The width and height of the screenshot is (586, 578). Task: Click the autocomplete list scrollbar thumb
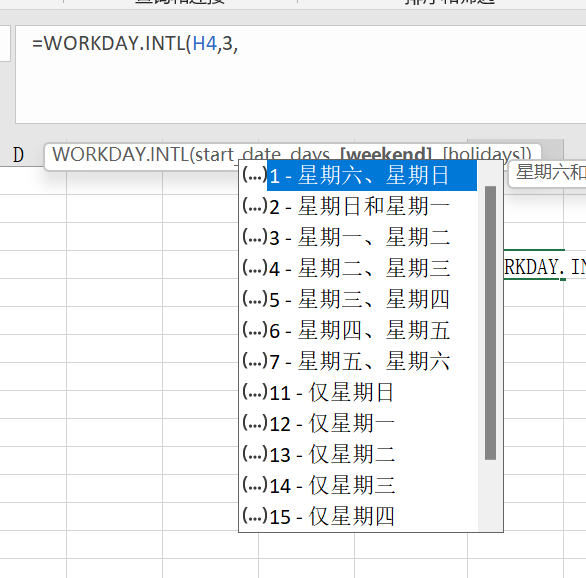pos(490,323)
